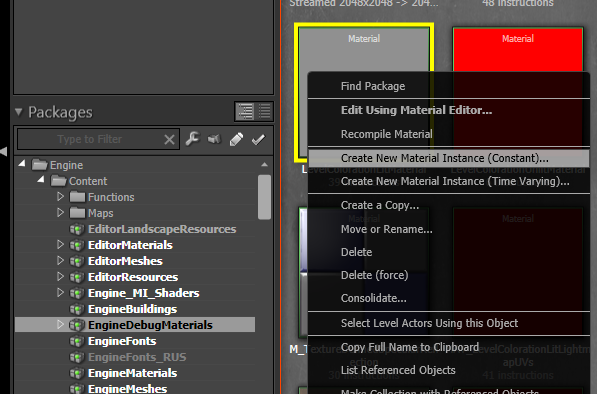597x394 pixels.
Task: Expand the Engine_MI_Shaders package
Action: [x=60, y=292]
